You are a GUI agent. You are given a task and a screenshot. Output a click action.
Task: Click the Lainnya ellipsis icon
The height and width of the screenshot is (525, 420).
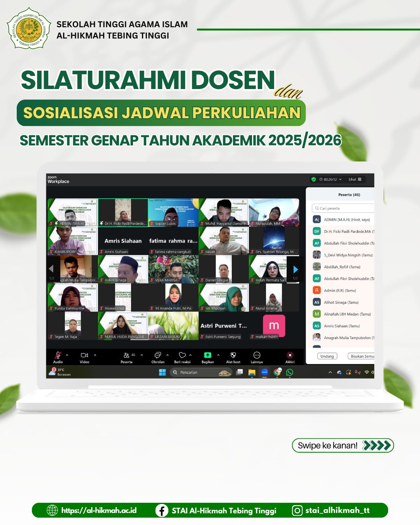pyautogui.click(x=257, y=355)
